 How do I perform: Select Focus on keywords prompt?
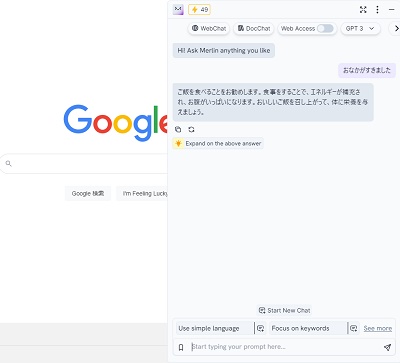tap(307, 328)
